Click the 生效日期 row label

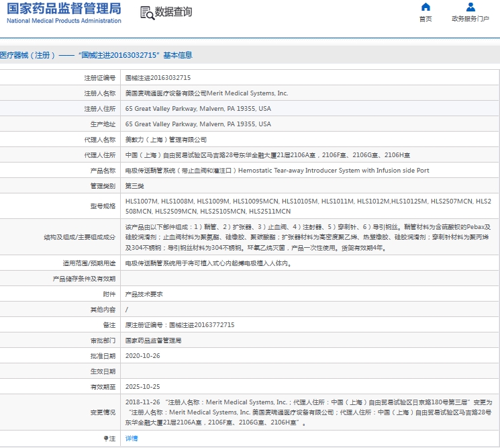pyautogui.click(x=103, y=371)
